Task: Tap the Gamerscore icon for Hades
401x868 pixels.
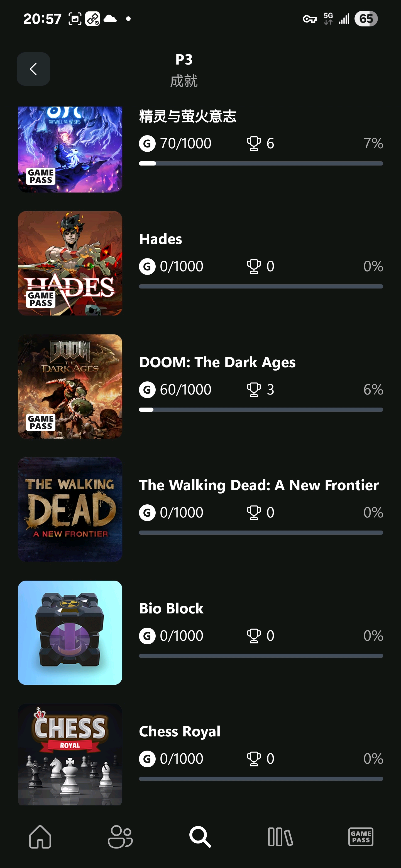Action: pos(147,267)
